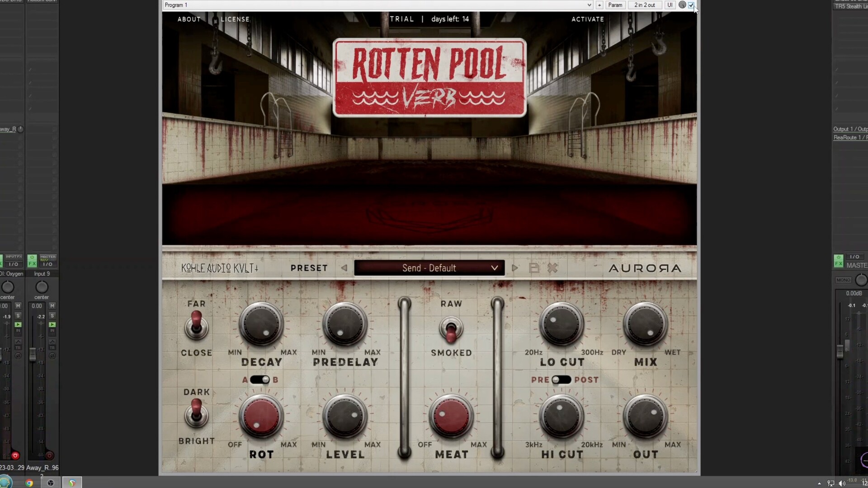Open the LICENSE menu item
Screen dimensions: 868x488
[x=235, y=19]
